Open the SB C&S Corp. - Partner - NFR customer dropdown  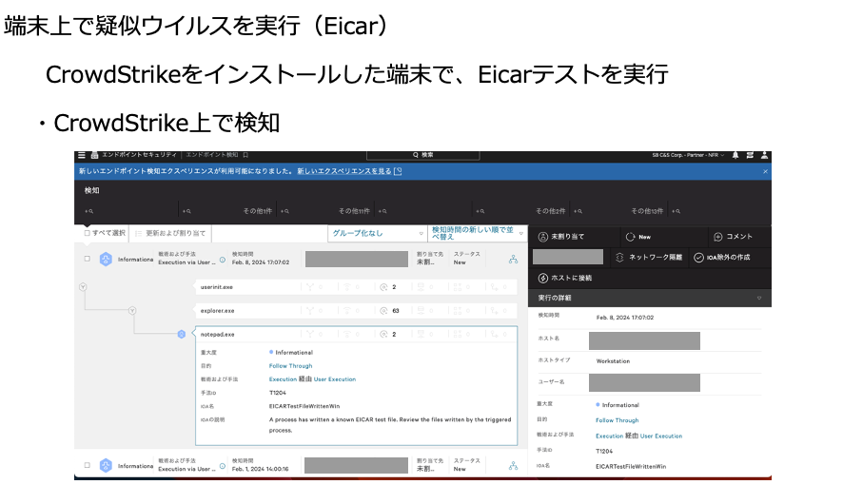[688, 155]
